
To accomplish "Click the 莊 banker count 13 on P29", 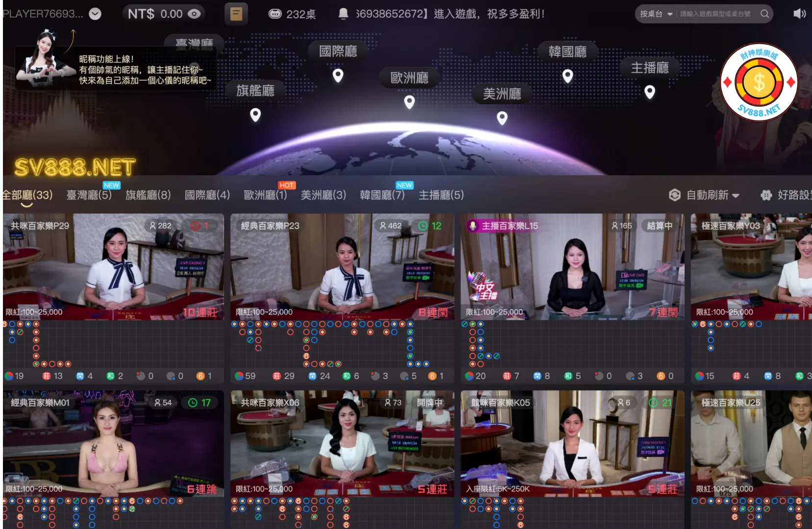I will click(52, 376).
